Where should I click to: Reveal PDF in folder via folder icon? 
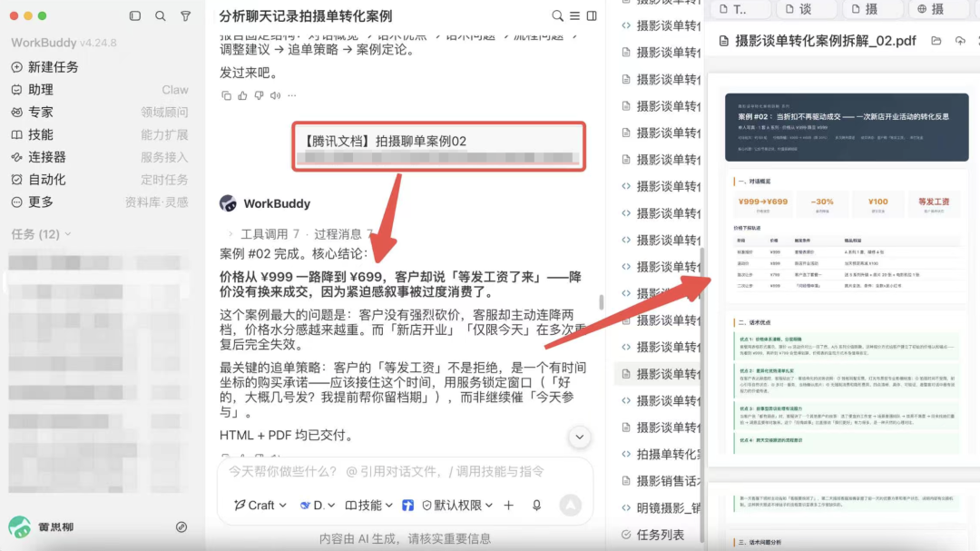tap(936, 41)
